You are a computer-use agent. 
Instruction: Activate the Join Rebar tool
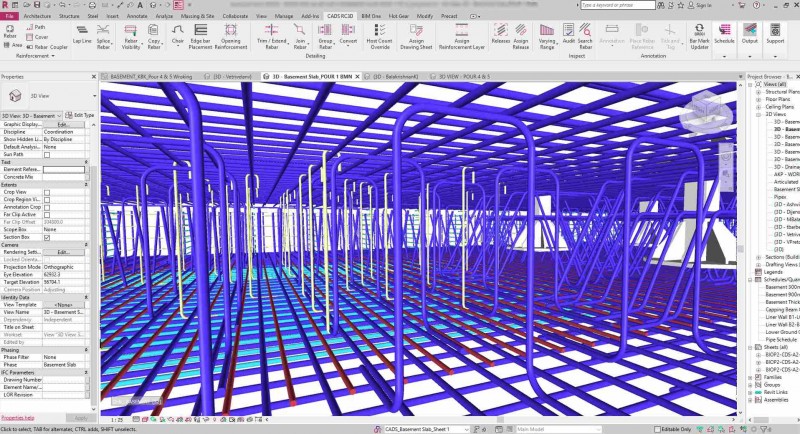[x=300, y=36]
